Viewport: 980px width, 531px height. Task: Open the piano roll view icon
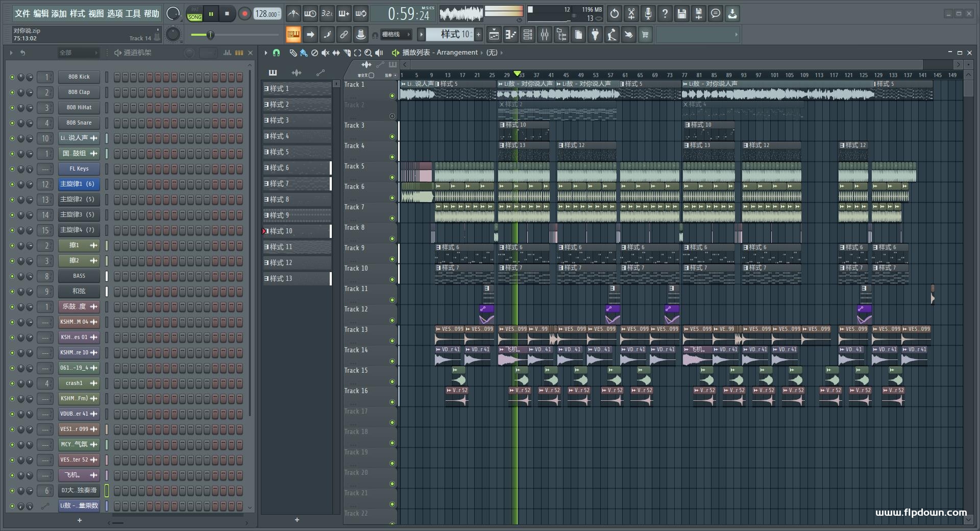click(x=511, y=35)
